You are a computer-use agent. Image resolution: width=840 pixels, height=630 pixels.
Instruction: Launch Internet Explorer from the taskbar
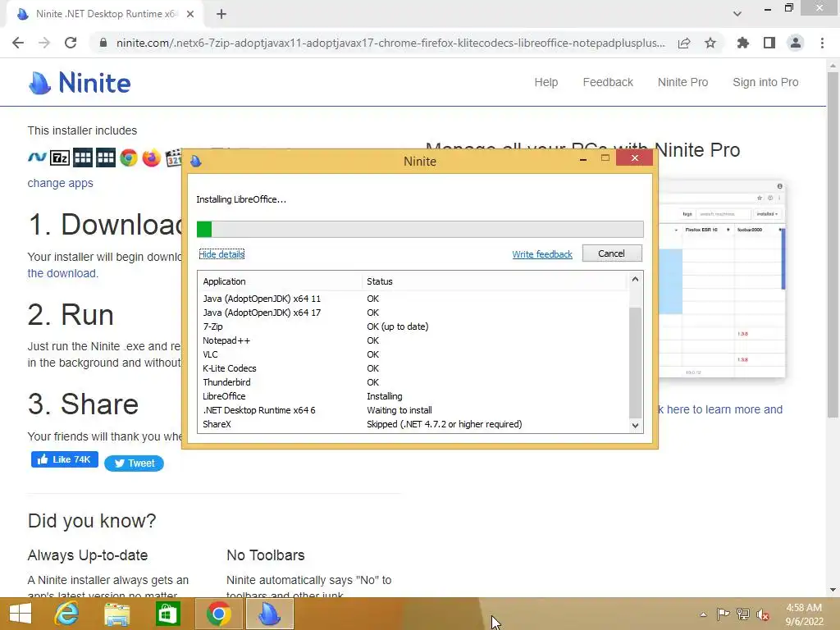point(67,614)
